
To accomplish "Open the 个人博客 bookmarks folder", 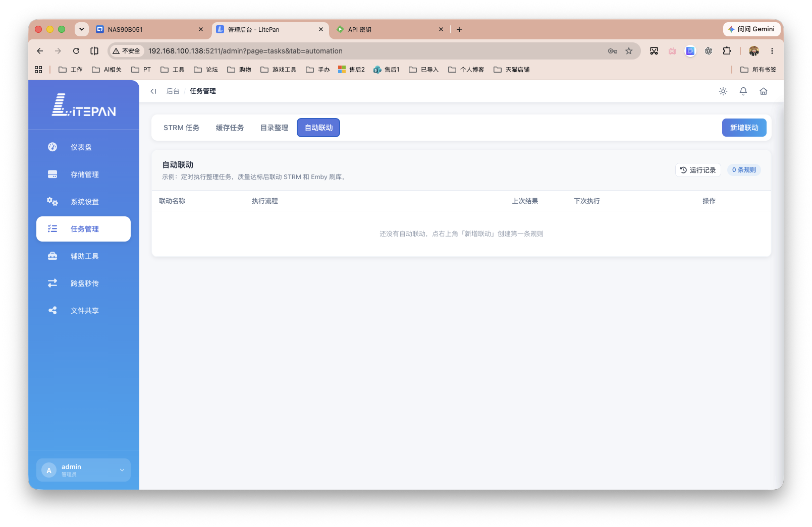I will (466, 70).
